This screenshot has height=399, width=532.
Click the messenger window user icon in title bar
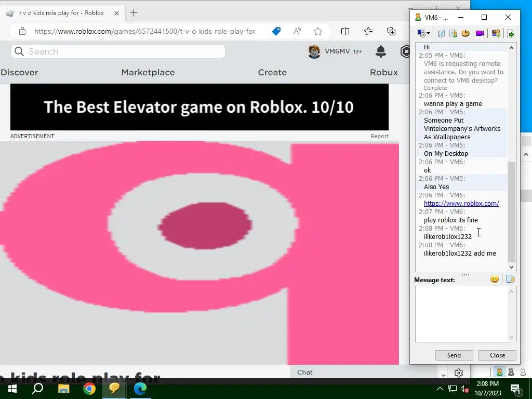tap(418, 17)
